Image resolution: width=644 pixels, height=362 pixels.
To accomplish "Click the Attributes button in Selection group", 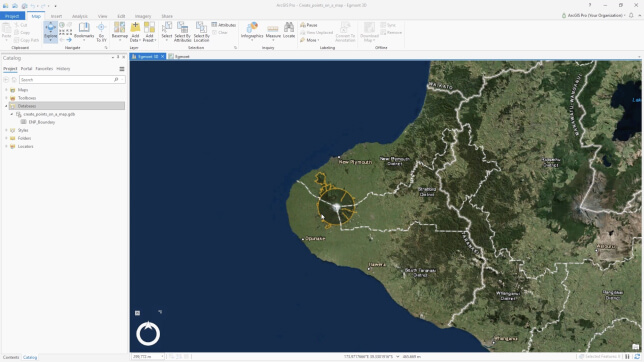I will click(224, 25).
